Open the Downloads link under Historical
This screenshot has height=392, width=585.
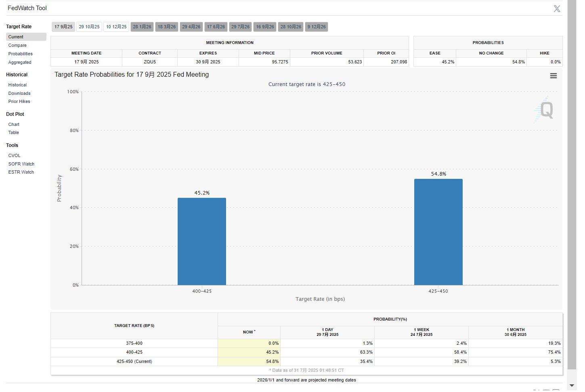[x=19, y=94]
